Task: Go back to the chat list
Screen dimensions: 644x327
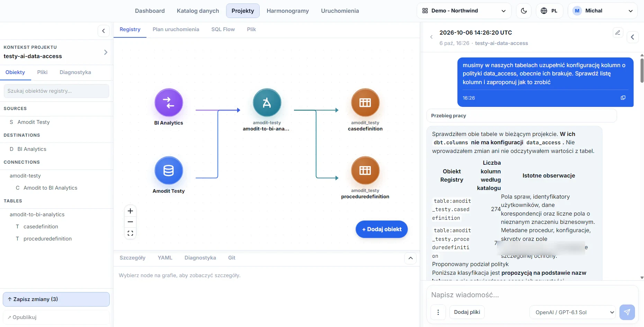Action: [431, 37]
